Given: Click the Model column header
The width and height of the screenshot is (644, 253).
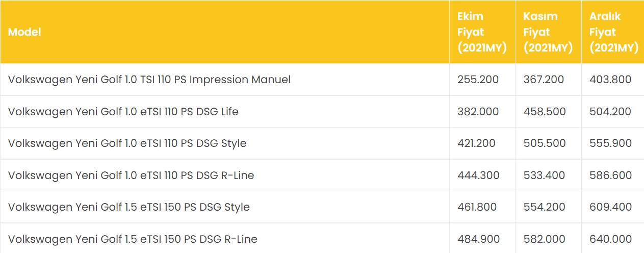Looking at the screenshot, I should [x=24, y=32].
